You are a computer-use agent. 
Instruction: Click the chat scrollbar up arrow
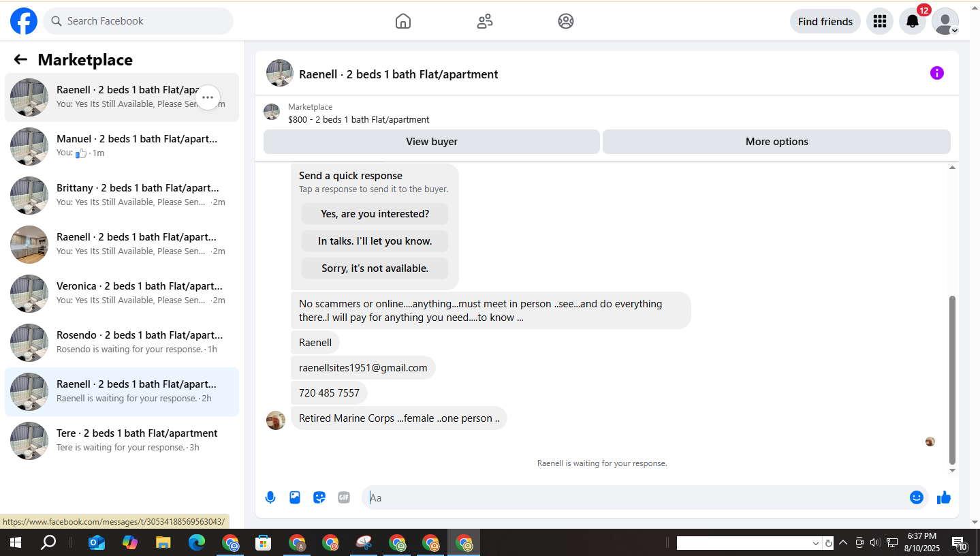pyautogui.click(x=953, y=168)
